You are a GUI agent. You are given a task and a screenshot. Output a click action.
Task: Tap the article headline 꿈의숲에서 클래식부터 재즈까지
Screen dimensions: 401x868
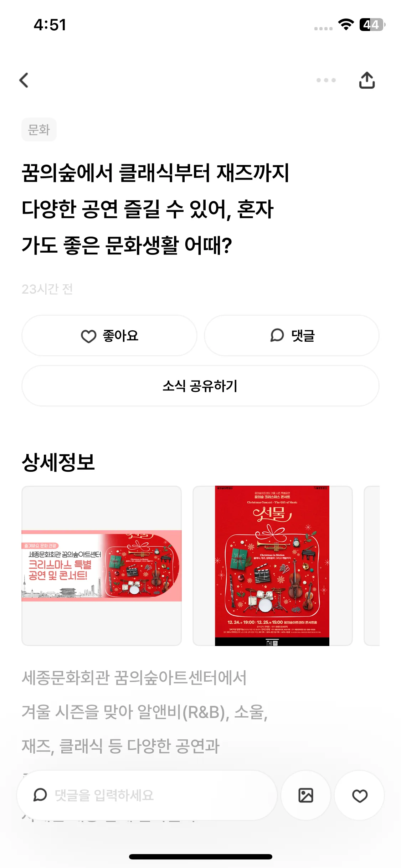(x=155, y=173)
